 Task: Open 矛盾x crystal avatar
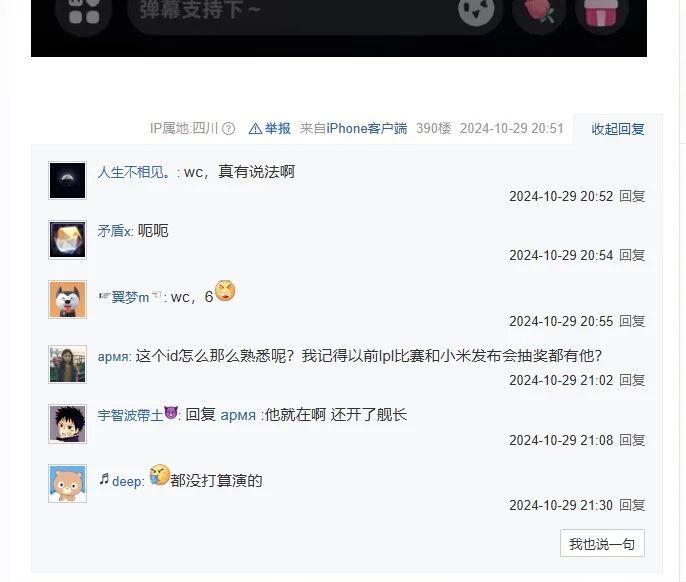point(67,240)
